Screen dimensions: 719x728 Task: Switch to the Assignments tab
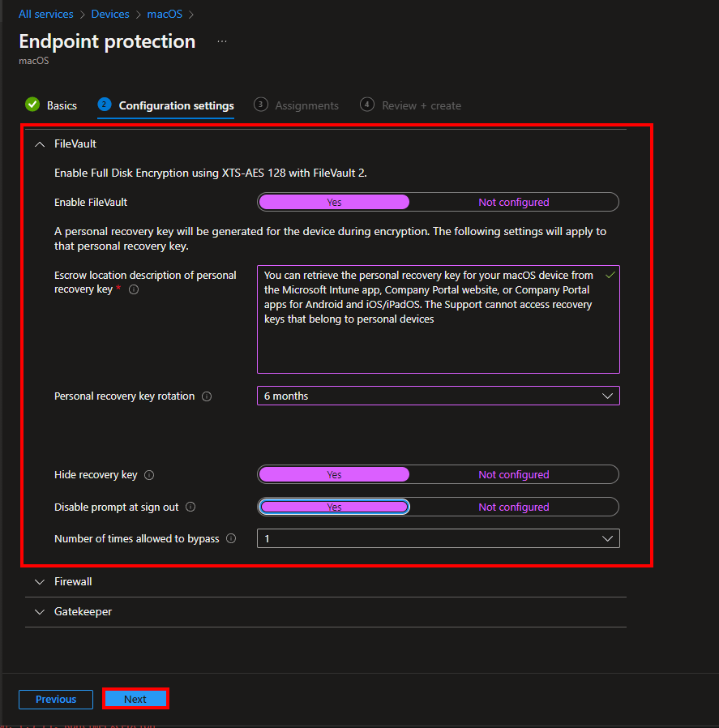[x=306, y=105]
